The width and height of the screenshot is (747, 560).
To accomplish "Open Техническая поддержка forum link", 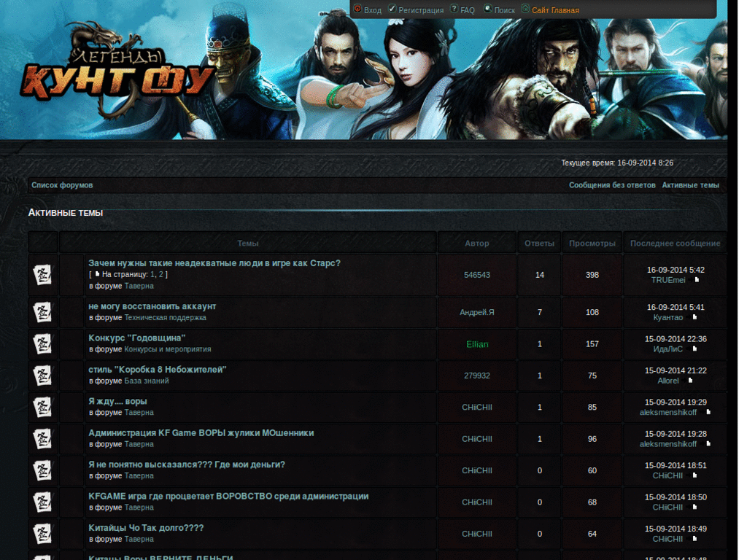I will pyautogui.click(x=166, y=318).
